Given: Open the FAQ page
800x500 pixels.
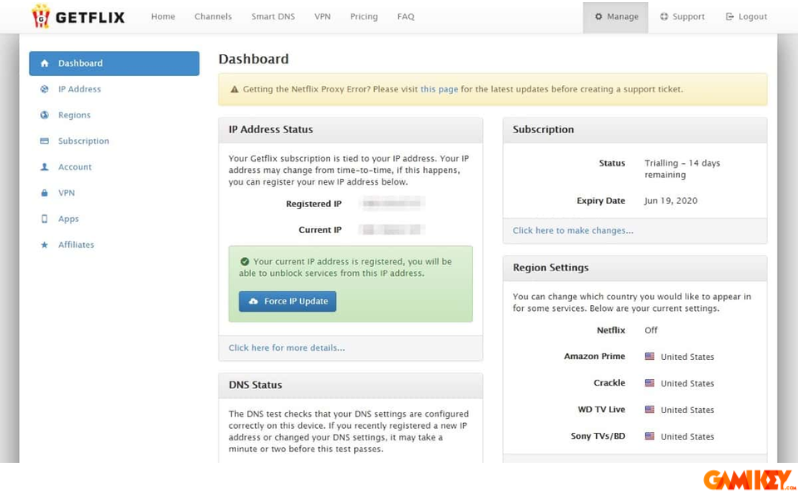Looking at the screenshot, I should tap(405, 17).
